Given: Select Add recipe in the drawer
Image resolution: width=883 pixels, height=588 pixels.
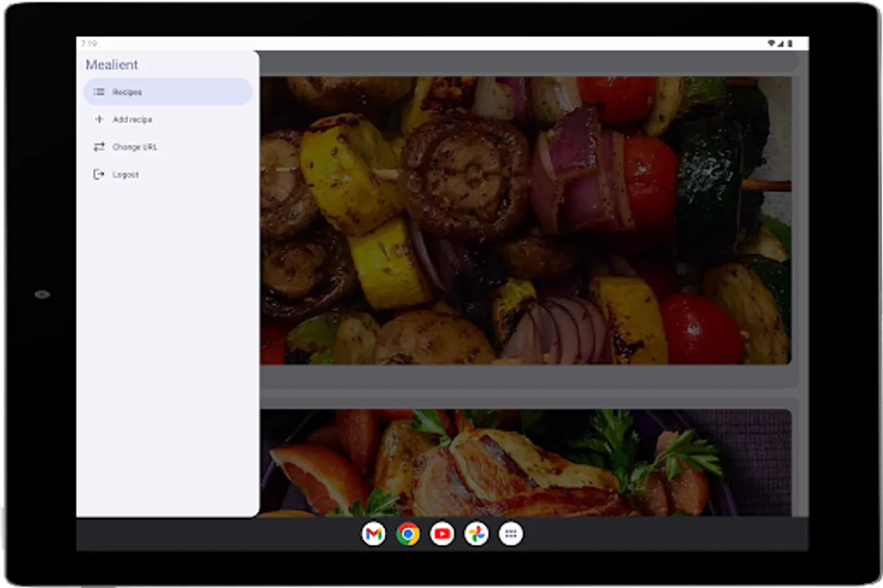Looking at the screenshot, I should (167, 120).
